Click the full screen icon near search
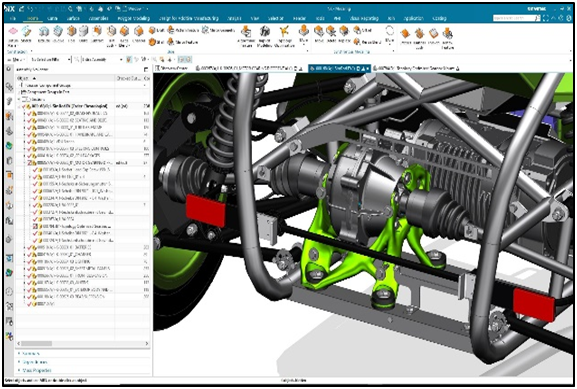 (546, 18)
